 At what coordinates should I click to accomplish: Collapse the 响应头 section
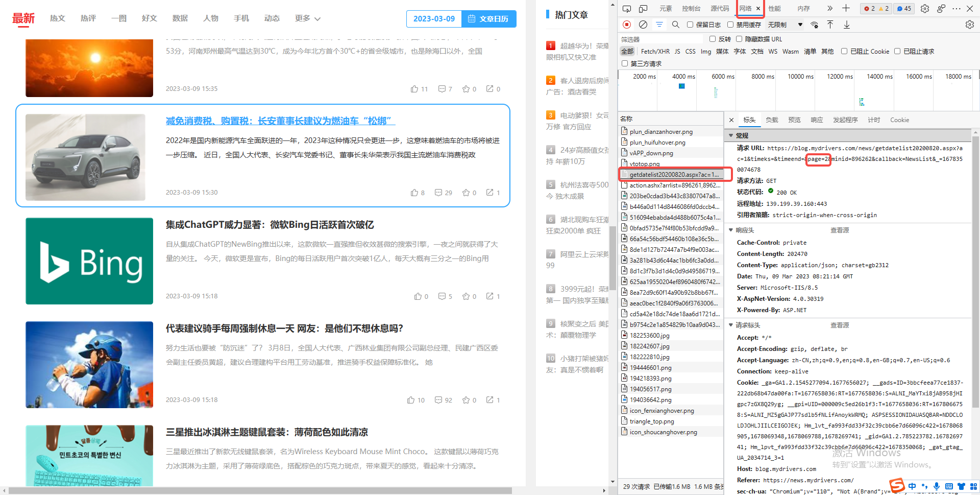(x=731, y=229)
